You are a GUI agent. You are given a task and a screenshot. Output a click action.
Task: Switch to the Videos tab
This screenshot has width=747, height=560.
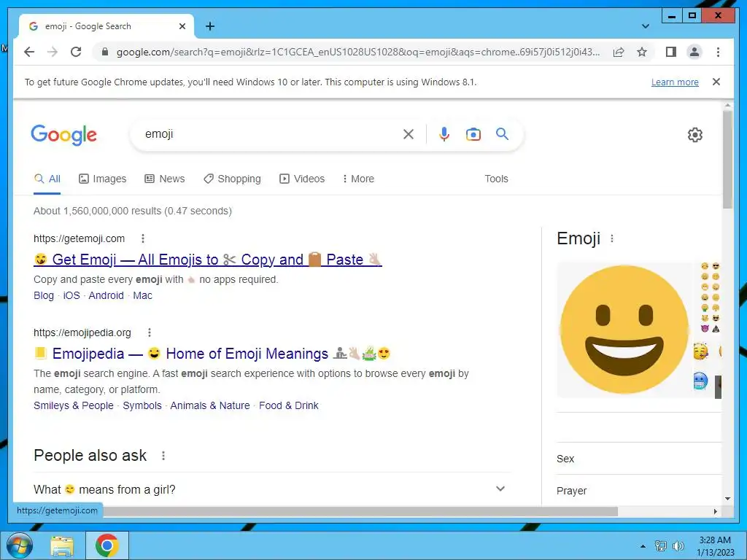pyautogui.click(x=302, y=179)
